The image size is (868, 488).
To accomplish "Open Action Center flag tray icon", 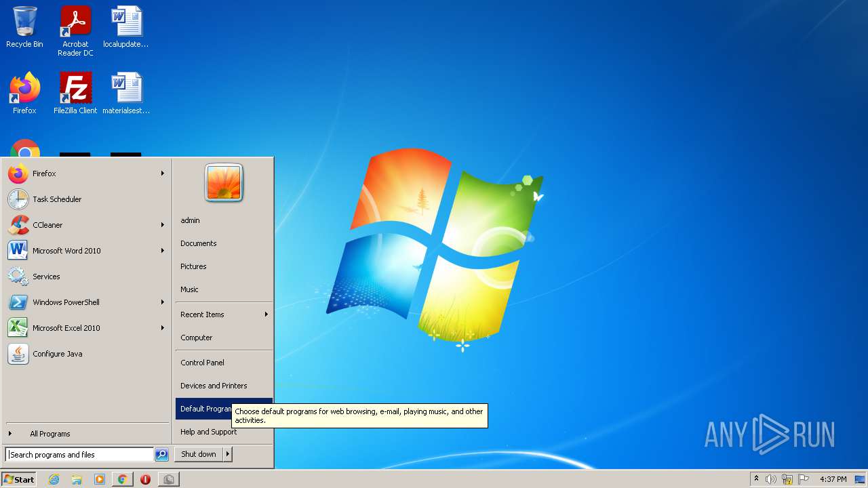I will [804, 479].
